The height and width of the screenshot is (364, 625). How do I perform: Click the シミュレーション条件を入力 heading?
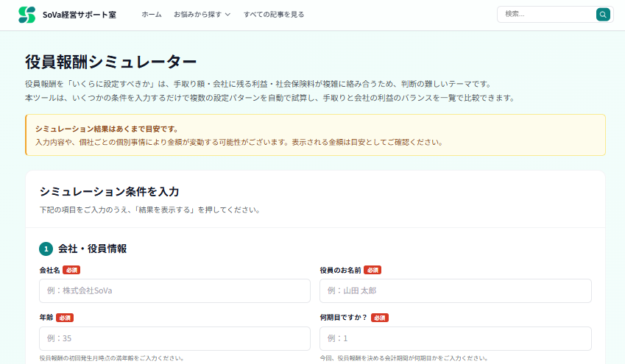(109, 191)
